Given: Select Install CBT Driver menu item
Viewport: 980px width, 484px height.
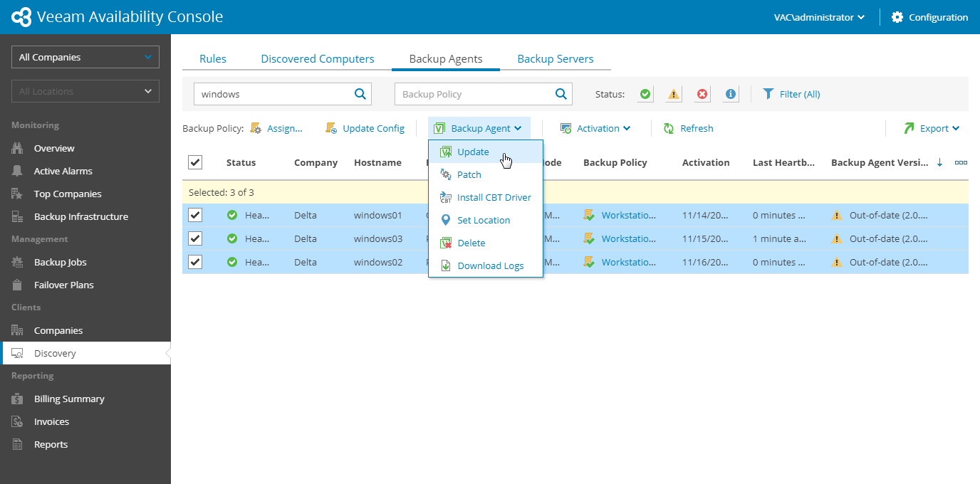Looking at the screenshot, I should [x=486, y=197].
